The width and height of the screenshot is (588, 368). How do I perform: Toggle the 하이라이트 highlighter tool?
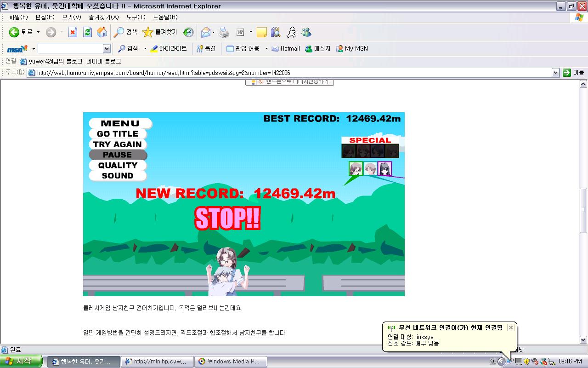[169, 49]
